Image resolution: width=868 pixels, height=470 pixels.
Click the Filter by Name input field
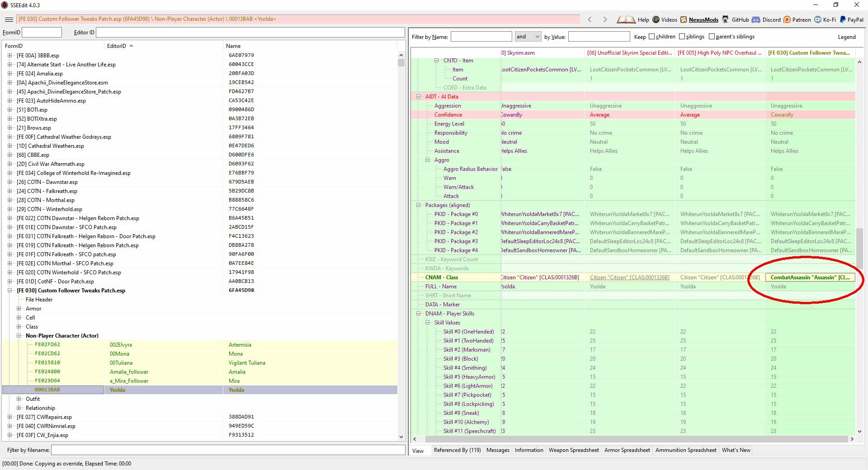(x=481, y=37)
